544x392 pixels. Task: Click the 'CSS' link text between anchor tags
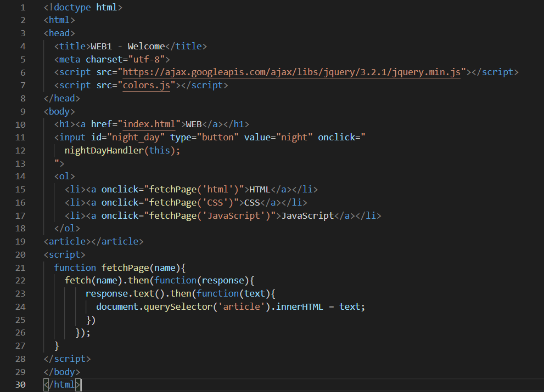pos(252,202)
